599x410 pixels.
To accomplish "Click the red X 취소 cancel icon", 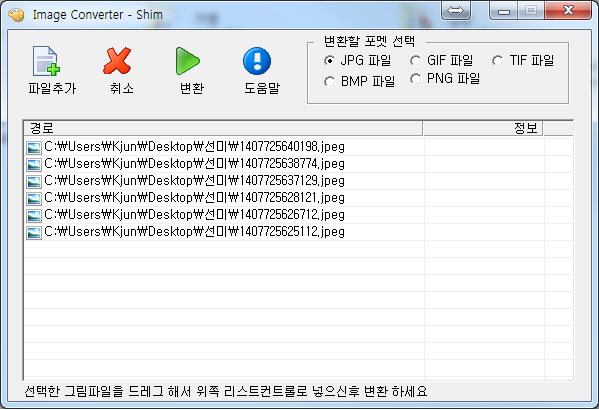I will 117,61.
